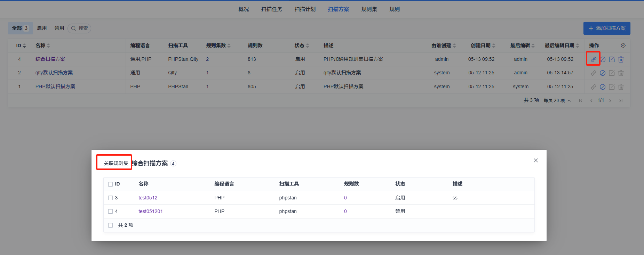644x255 pixels.
Task: Open the 每页 20 项 page size dropdown
Action: 557,100
